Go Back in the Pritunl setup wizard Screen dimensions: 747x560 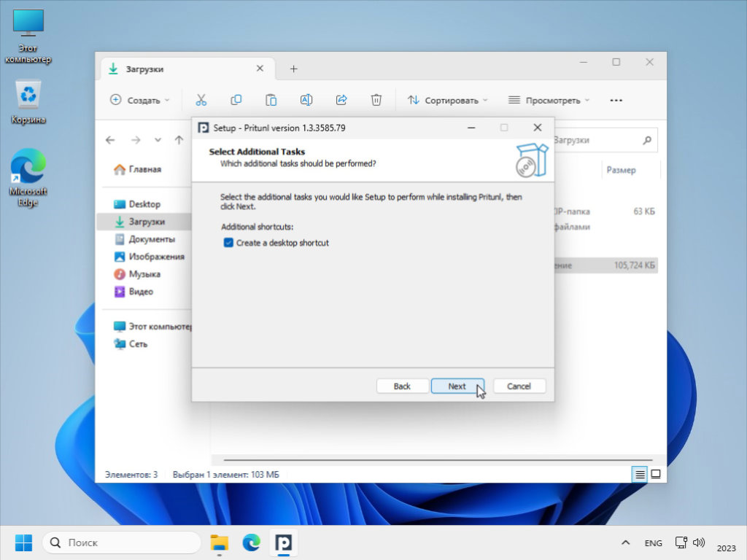(402, 386)
